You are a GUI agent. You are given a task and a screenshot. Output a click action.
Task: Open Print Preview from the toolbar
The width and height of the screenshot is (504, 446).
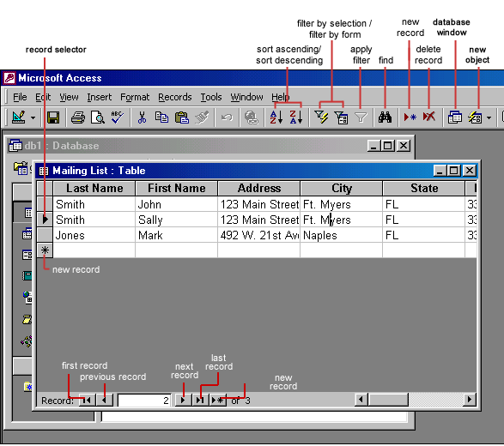97,118
